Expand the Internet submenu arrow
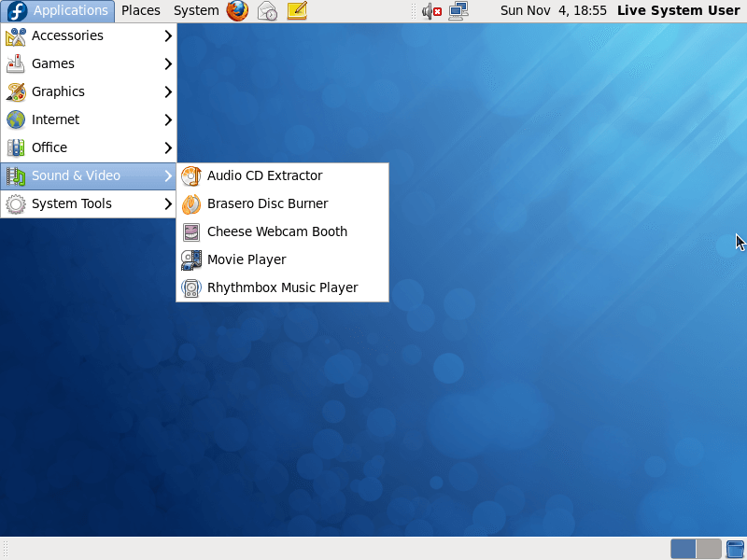 (168, 120)
